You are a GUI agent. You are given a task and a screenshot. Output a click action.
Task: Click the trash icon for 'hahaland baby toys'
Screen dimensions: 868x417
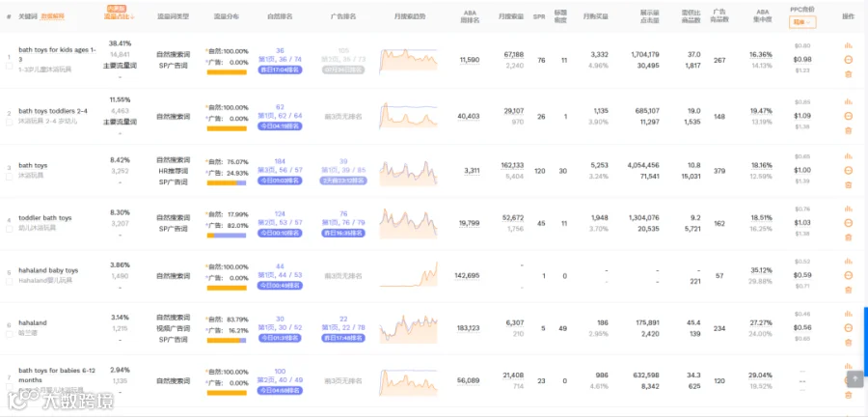[x=848, y=290]
